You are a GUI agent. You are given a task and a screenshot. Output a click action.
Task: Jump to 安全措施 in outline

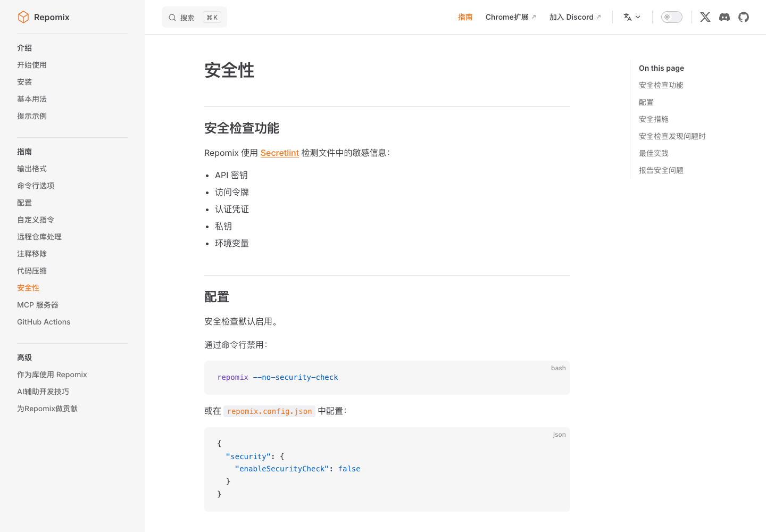pyautogui.click(x=654, y=119)
